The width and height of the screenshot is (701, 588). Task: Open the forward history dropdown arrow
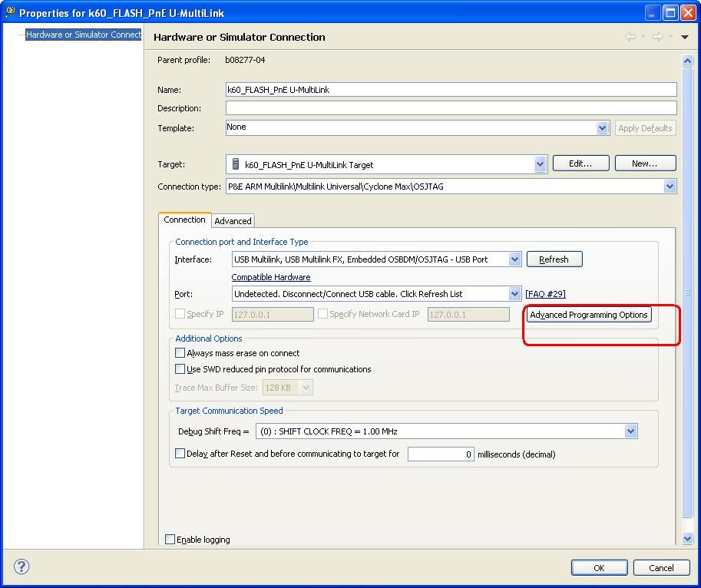(670, 37)
